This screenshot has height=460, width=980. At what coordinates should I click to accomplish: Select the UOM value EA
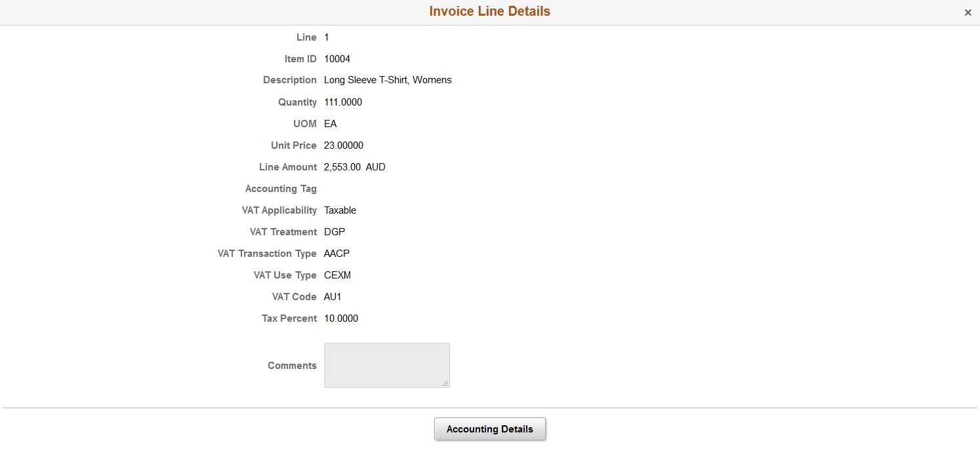coord(330,123)
